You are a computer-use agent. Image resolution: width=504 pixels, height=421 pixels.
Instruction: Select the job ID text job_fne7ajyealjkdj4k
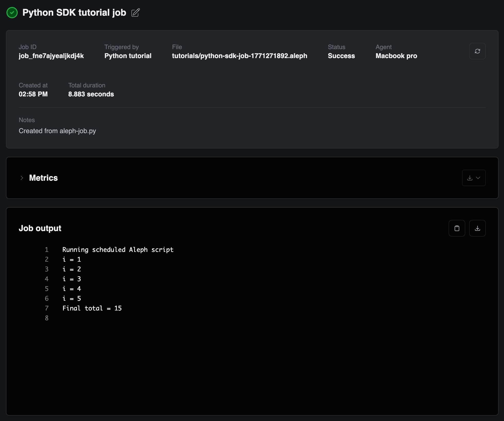[51, 56]
